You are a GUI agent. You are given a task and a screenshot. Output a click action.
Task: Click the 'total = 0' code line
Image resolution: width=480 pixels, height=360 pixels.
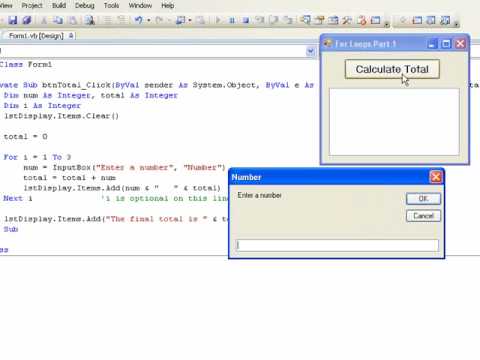(x=25, y=137)
